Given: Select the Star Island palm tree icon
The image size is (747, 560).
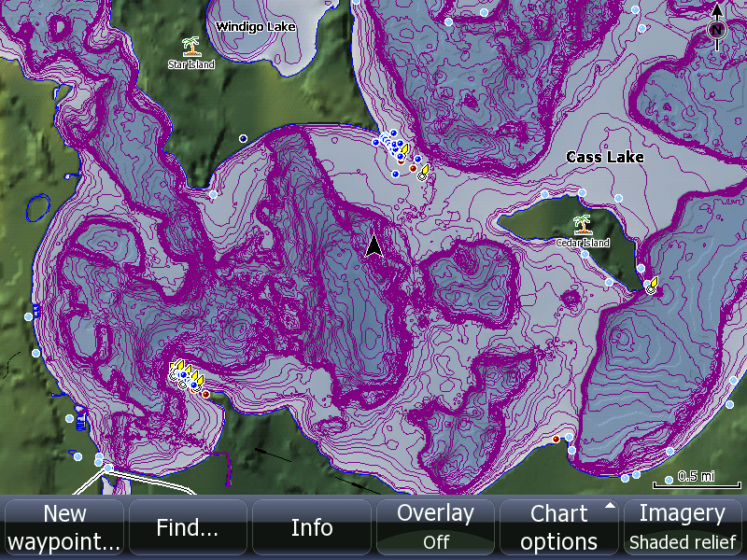Looking at the screenshot, I should click(x=191, y=46).
